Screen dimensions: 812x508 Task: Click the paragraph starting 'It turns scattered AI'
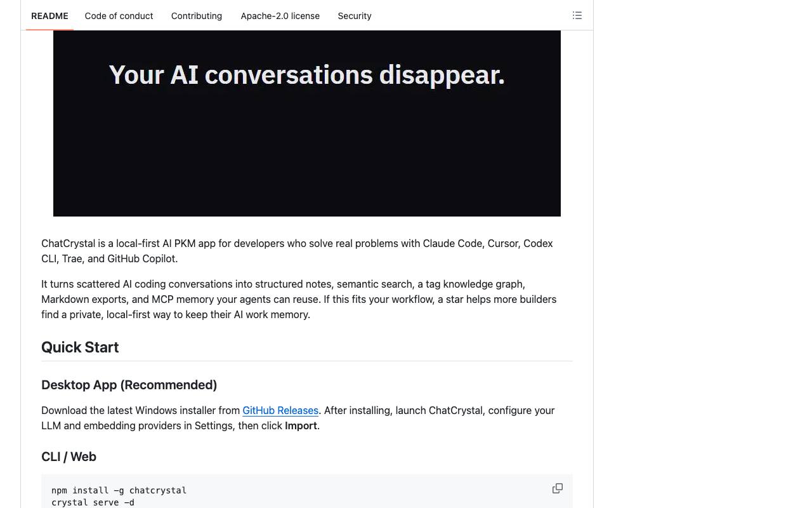pos(307,299)
